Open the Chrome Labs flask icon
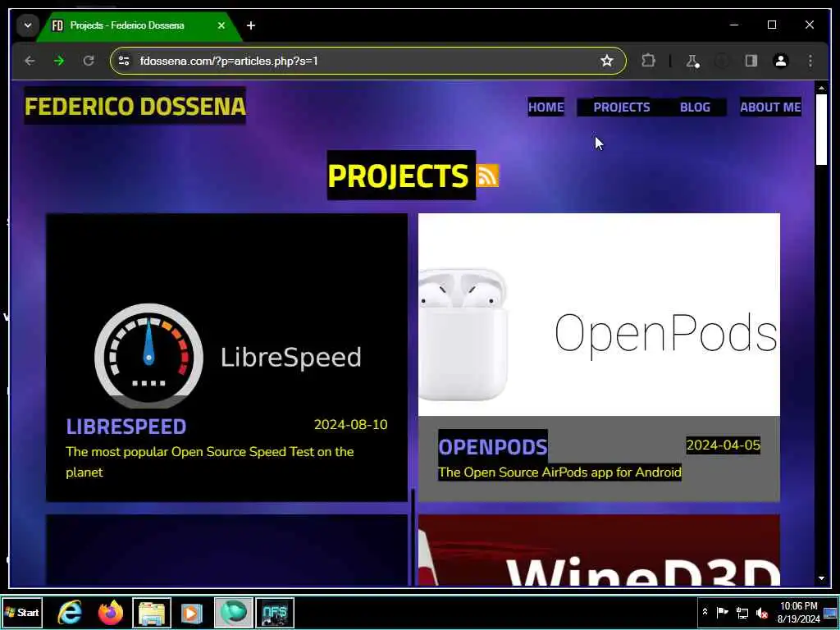The height and width of the screenshot is (630, 840). click(692, 61)
